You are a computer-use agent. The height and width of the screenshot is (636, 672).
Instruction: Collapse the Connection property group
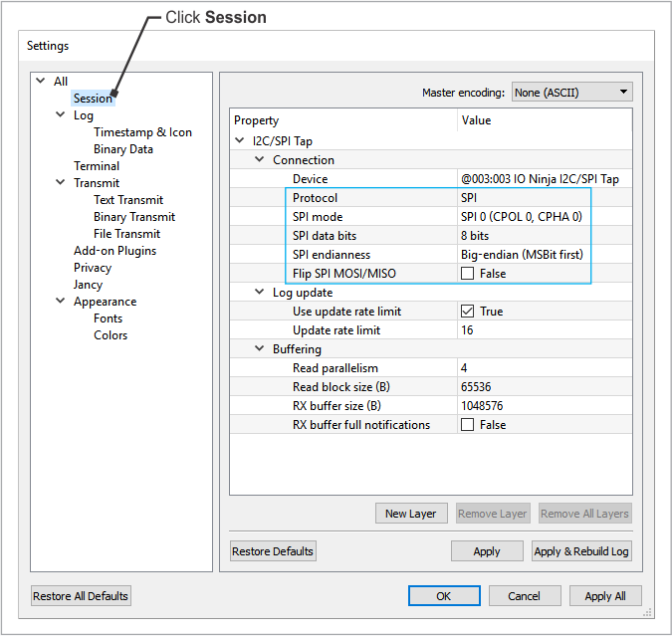coord(259,159)
